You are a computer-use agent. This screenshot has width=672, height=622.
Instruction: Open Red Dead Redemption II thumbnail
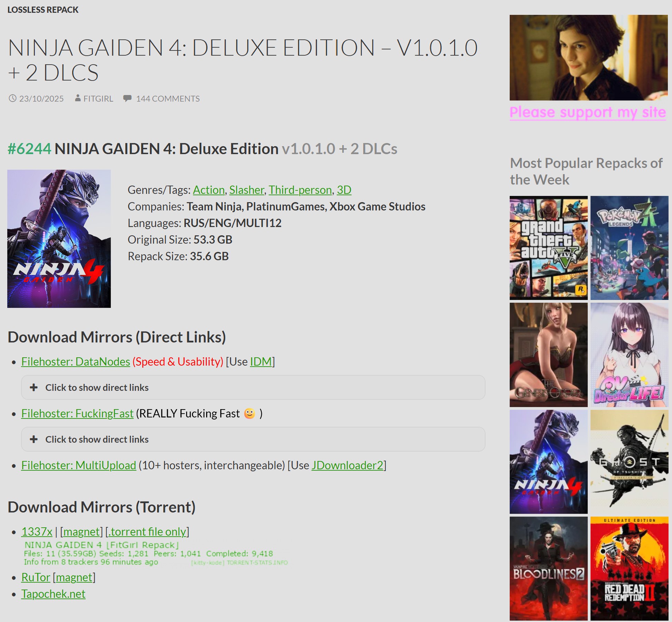pyautogui.click(x=629, y=568)
